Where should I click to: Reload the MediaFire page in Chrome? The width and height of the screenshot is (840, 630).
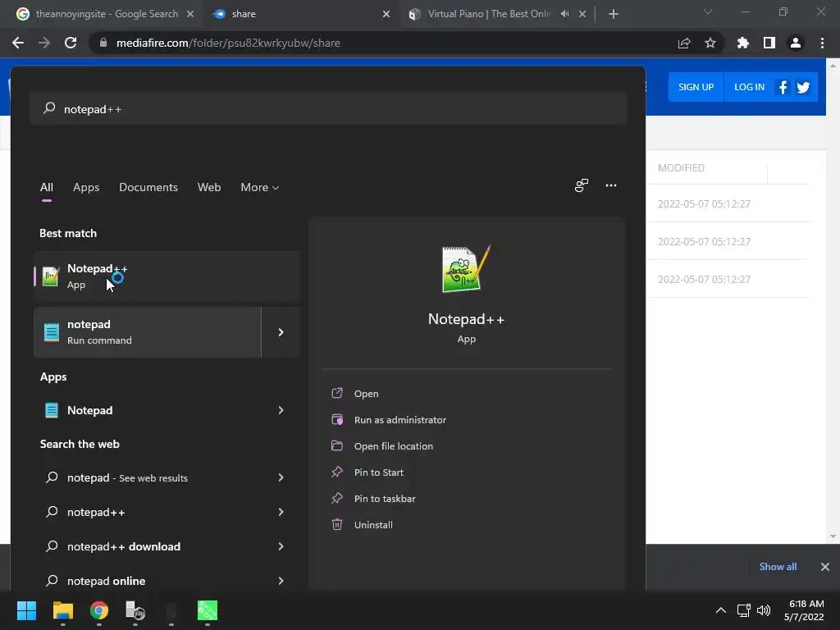71,43
